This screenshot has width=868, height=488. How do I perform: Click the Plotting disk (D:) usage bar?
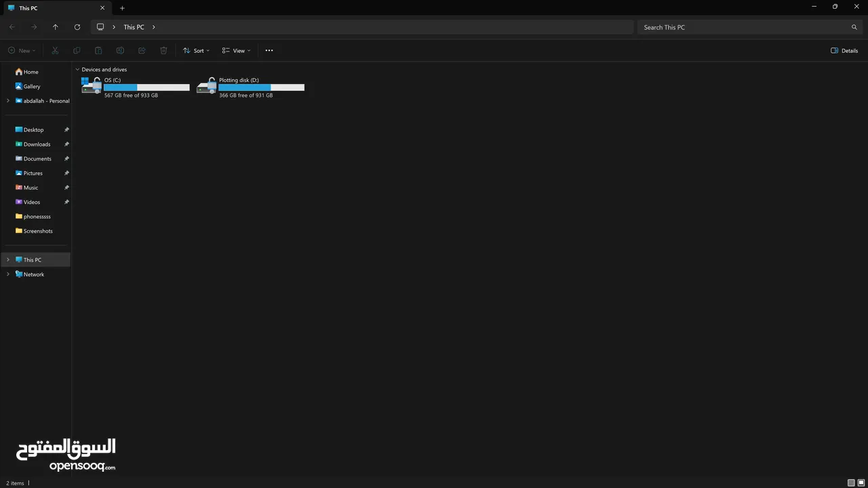click(x=261, y=87)
